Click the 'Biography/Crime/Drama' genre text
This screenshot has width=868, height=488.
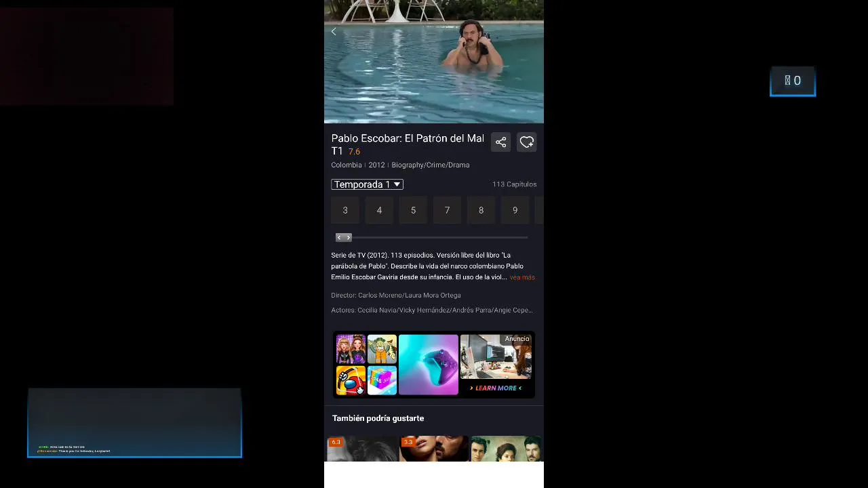tap(430, 165)
